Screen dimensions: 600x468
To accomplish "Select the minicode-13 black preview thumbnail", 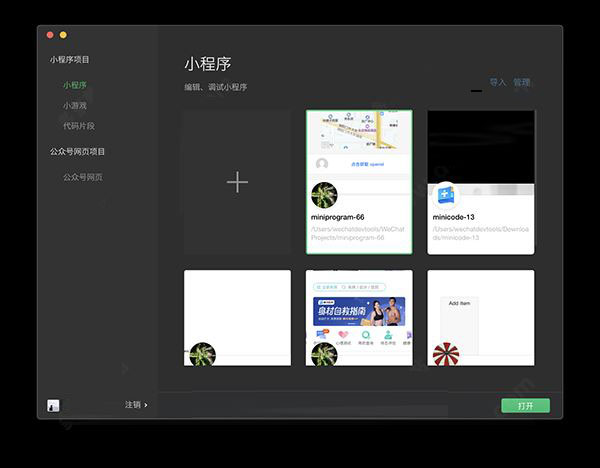I will (481, 145).
